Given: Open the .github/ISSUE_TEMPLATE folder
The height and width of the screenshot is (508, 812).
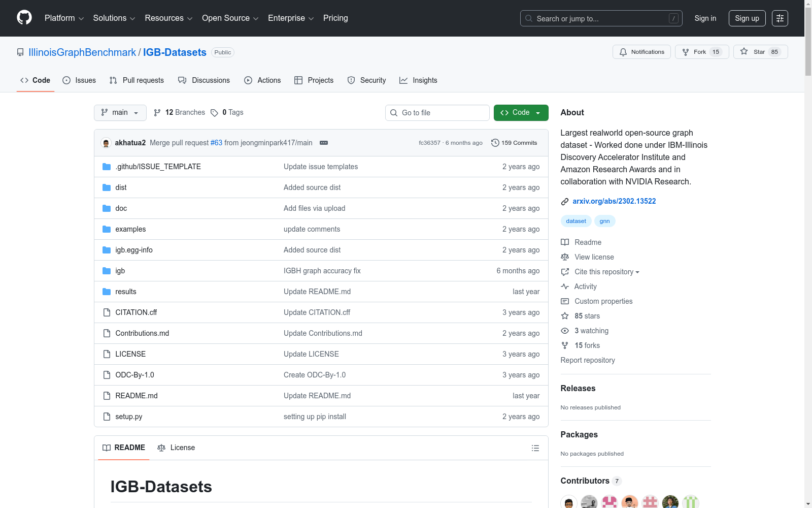Looking at the screenshot, I should tap(158, 167).
